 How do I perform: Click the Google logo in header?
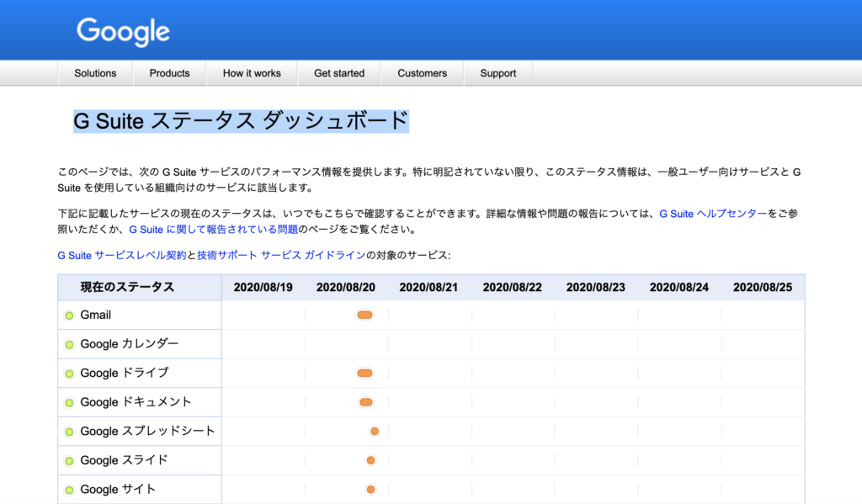click(x=123, y=32)
